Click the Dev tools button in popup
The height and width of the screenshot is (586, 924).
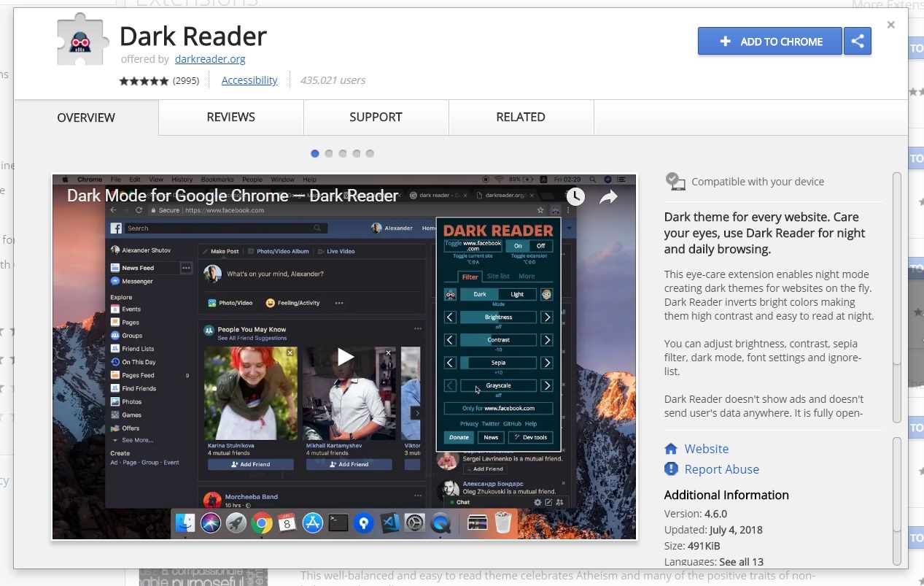click(x=530, y=437)
